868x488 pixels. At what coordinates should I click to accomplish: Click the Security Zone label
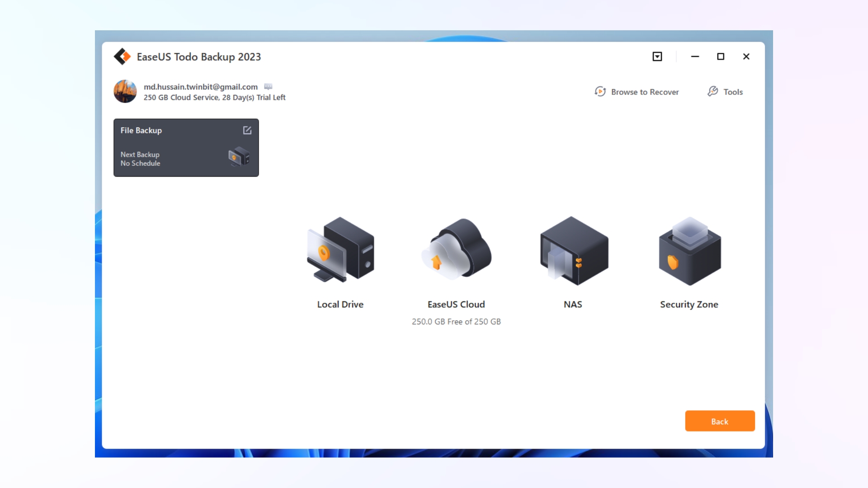pos(689,305)
